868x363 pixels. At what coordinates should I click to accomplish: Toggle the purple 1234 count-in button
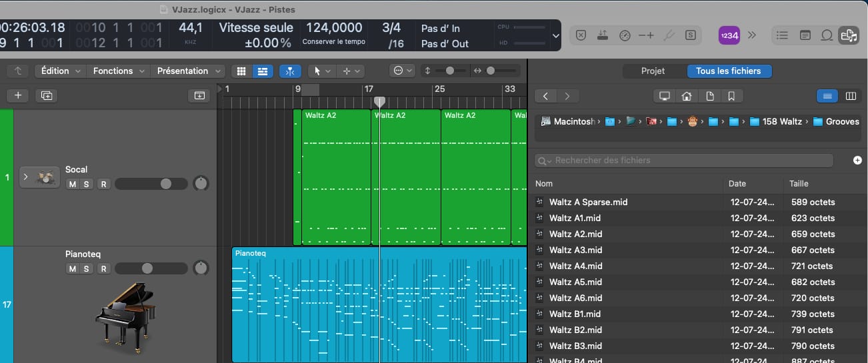point(729,35)
